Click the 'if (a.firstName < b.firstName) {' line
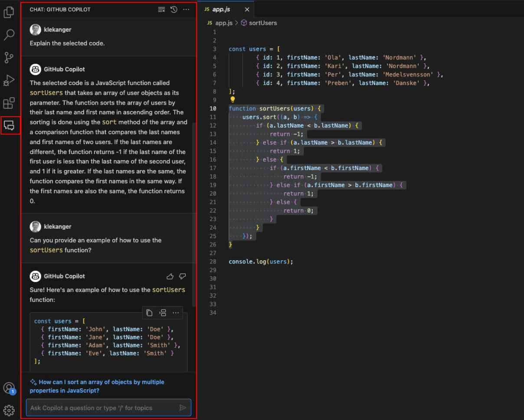 (x=324, y=168)
